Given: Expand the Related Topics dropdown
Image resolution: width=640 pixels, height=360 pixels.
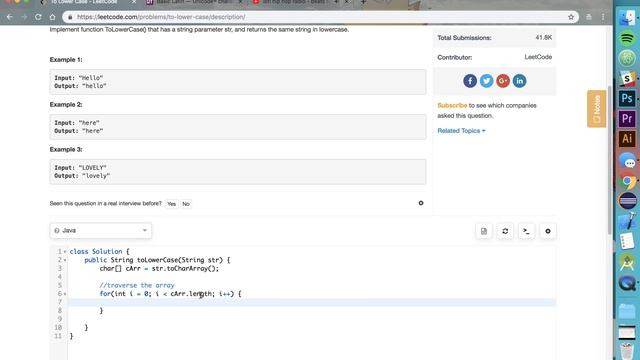Looking at the screenshot, I should click(461, 131).
